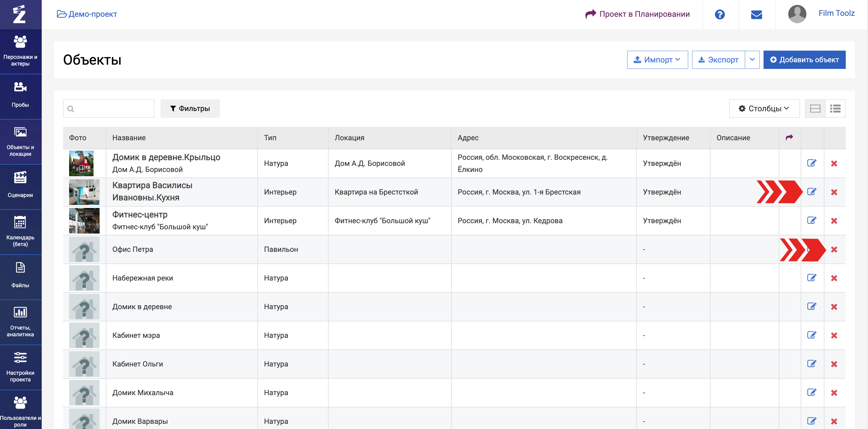Edit the Домик в деревне Натура row
Screen dimensions: 868x429
(812, 306)
